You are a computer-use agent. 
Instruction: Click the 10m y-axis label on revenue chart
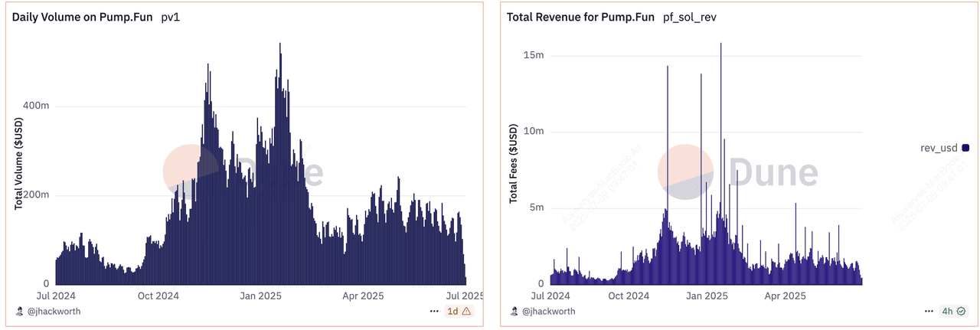pos(534,131)
